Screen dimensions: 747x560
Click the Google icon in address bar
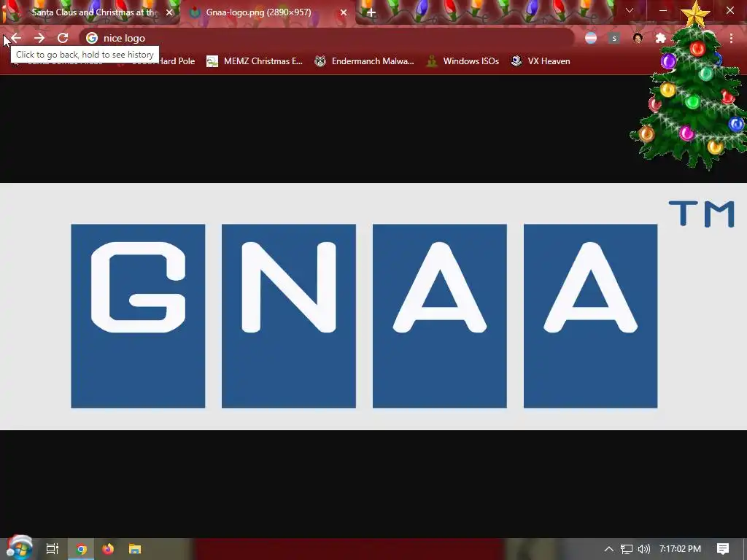point(92,38)
